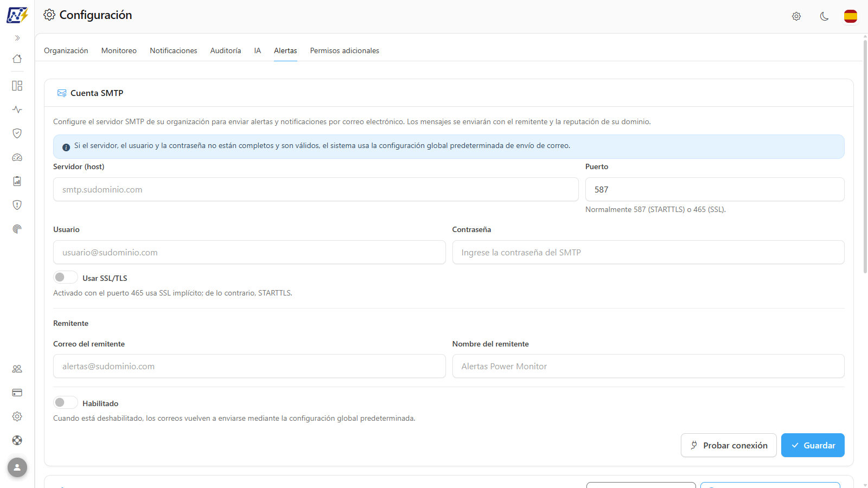Image resolution: width=868 pixels, height=488 pixels.
Task: Click the Cuenta SMTP envelope icon
Action: (x=62, y=93)
